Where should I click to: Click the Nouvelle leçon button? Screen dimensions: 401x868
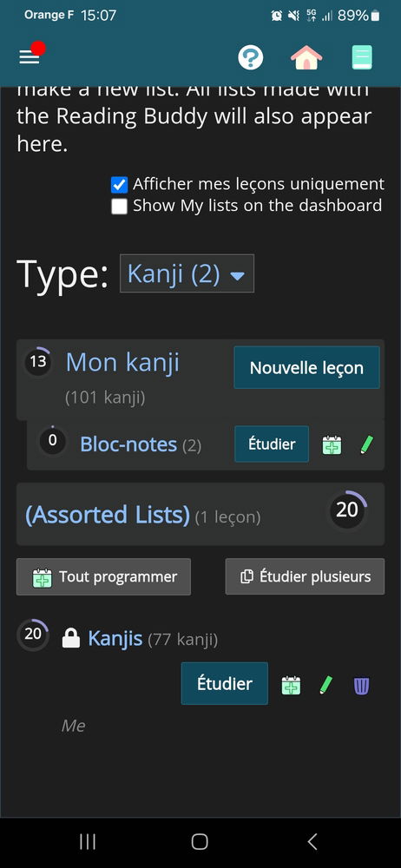[x=307, y=367]
